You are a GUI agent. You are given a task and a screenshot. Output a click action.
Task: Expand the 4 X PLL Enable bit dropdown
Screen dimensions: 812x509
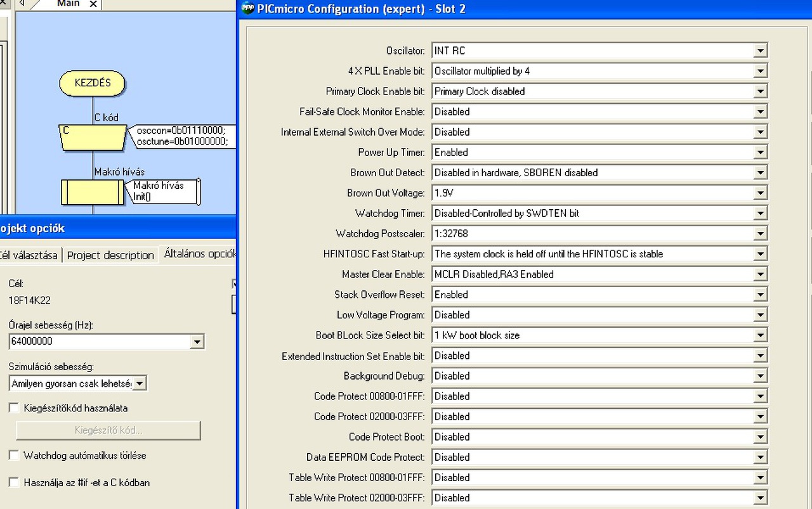761,71
